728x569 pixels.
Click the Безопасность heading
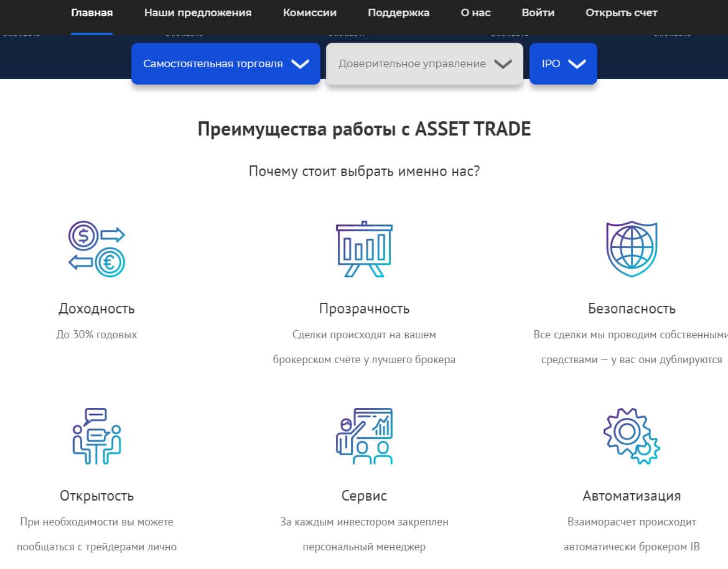(632, 308)
